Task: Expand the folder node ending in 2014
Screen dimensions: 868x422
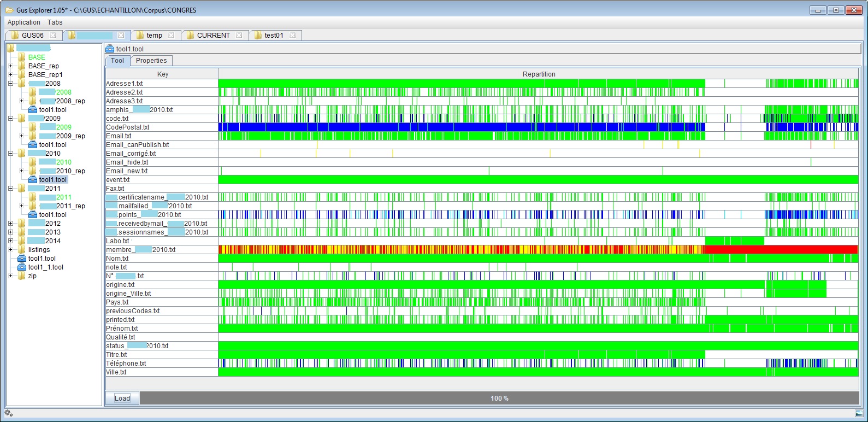Action: [10, 241]
